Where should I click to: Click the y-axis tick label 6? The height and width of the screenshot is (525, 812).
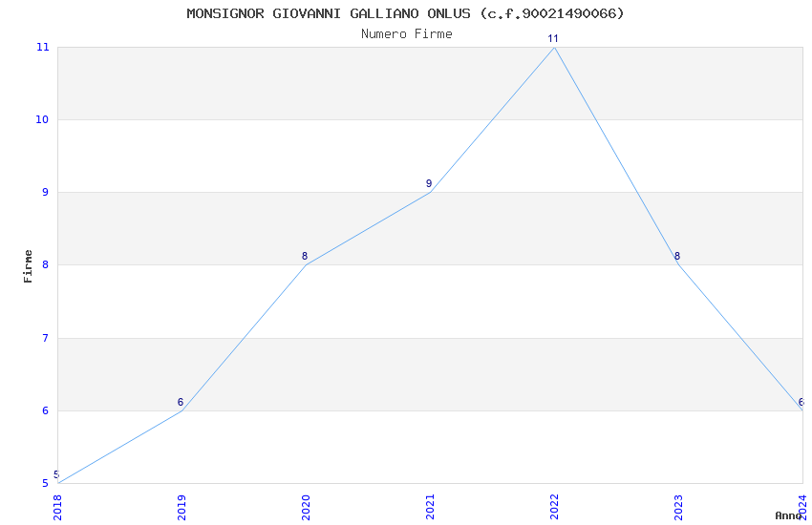46,410
